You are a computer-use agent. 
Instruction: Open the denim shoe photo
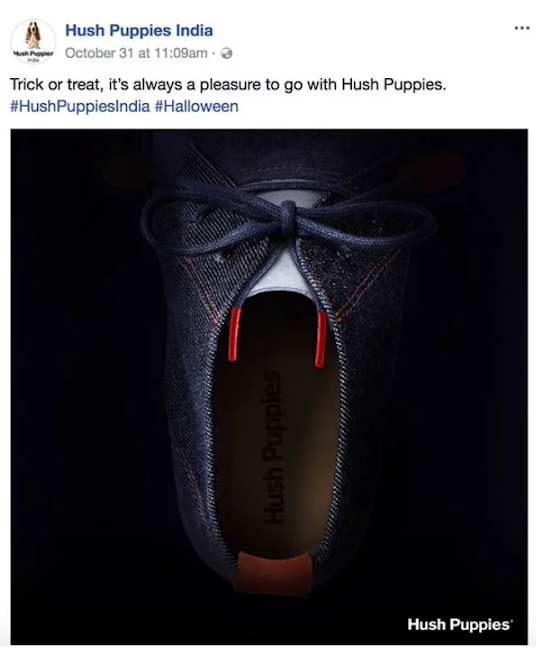(269, 387)
